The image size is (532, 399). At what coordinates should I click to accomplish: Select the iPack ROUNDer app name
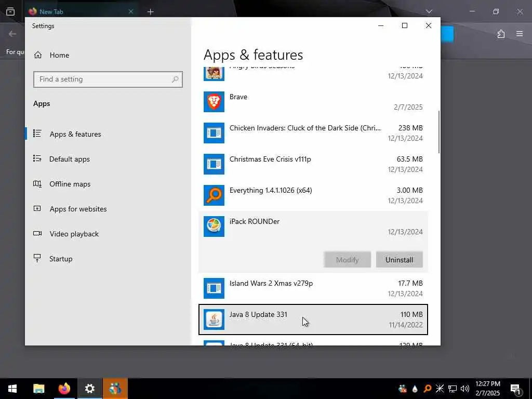tap(255, 221)
